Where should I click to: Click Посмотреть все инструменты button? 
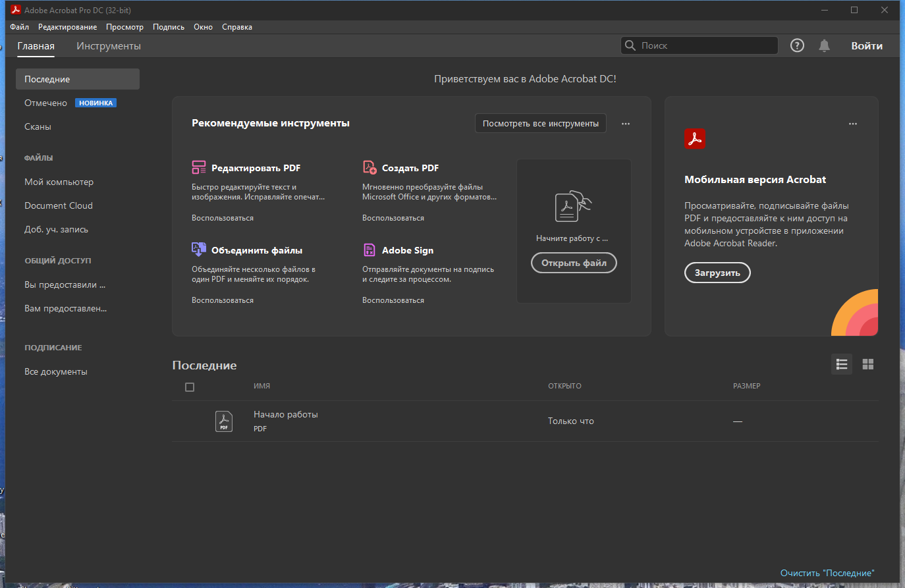(x=541, y=123)
